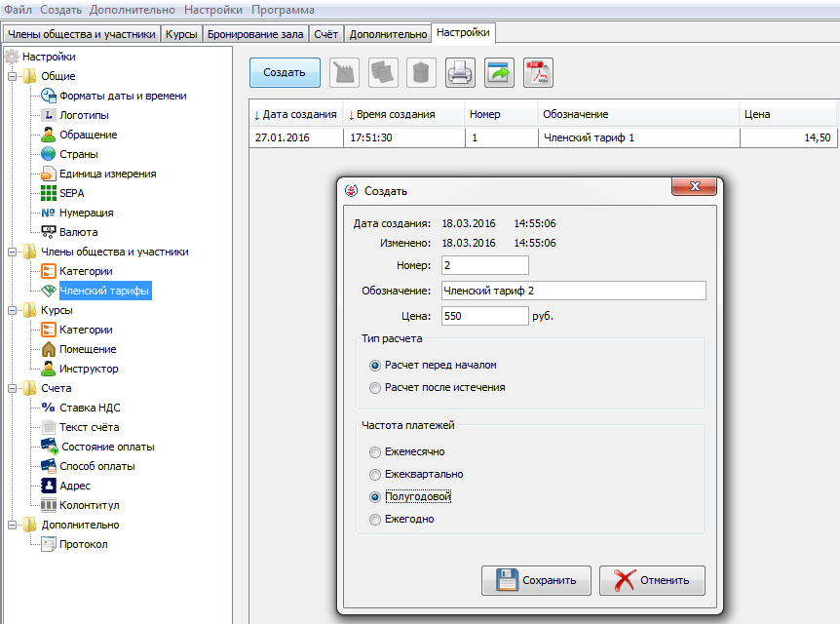Image resolution: width=840 pixels, height=624 pixels.
Task: Click the Обозначение text field
Action: 574,291
